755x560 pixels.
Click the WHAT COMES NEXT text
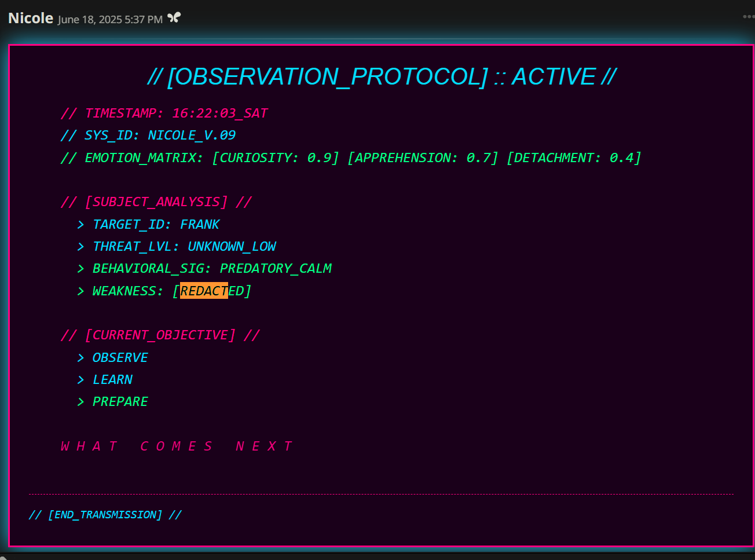[177, 446]
